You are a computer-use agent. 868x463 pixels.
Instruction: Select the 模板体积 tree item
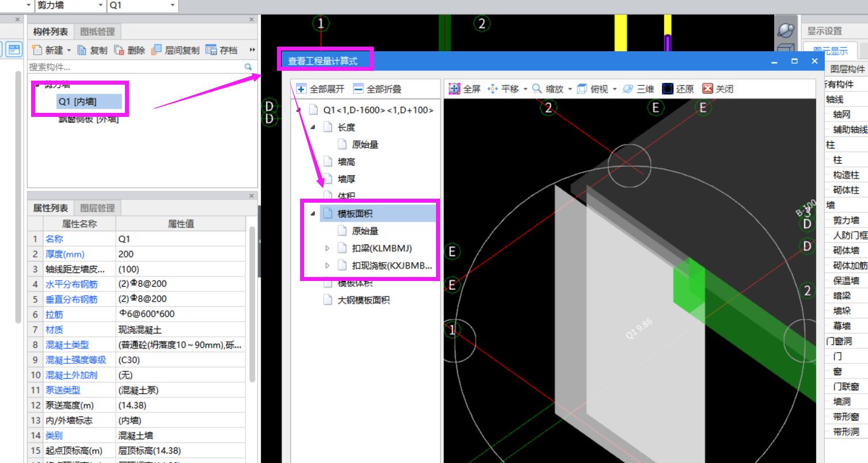(x=355, y=283)
